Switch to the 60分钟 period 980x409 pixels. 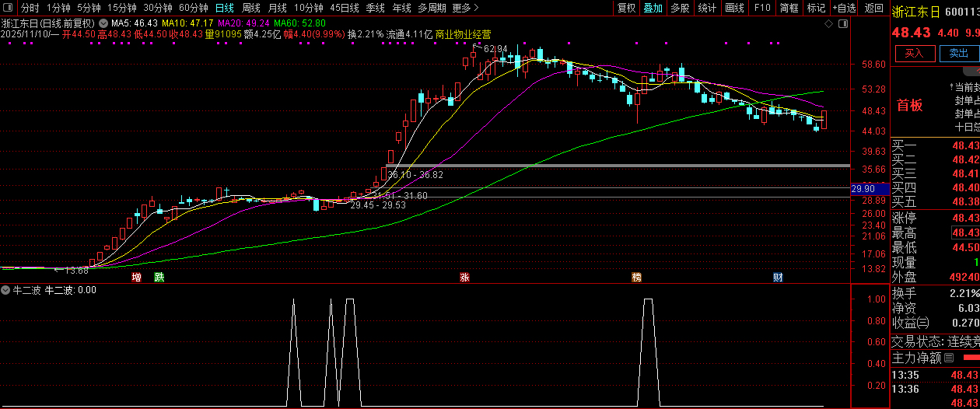tap(194, 8)
